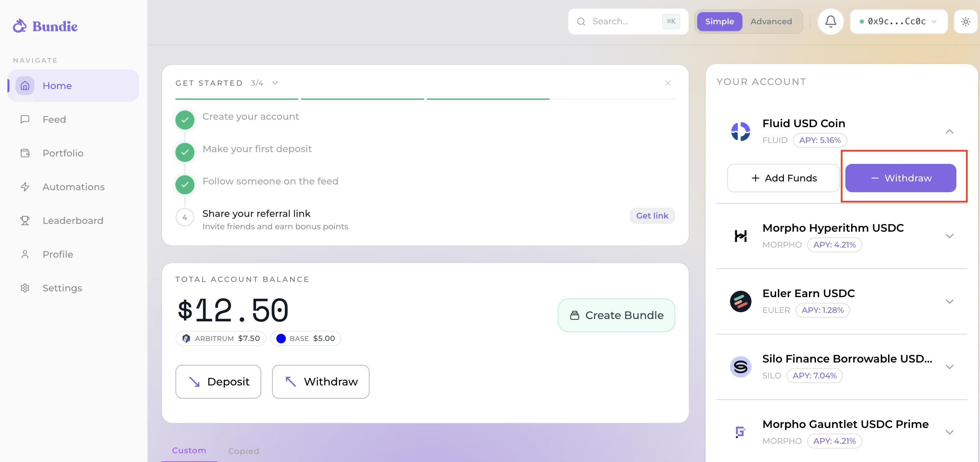The height and width of the screenshot is (462, 980).
Task: Switch to Advanced mode
Action: pyautogui.click(x=771, y=22)
